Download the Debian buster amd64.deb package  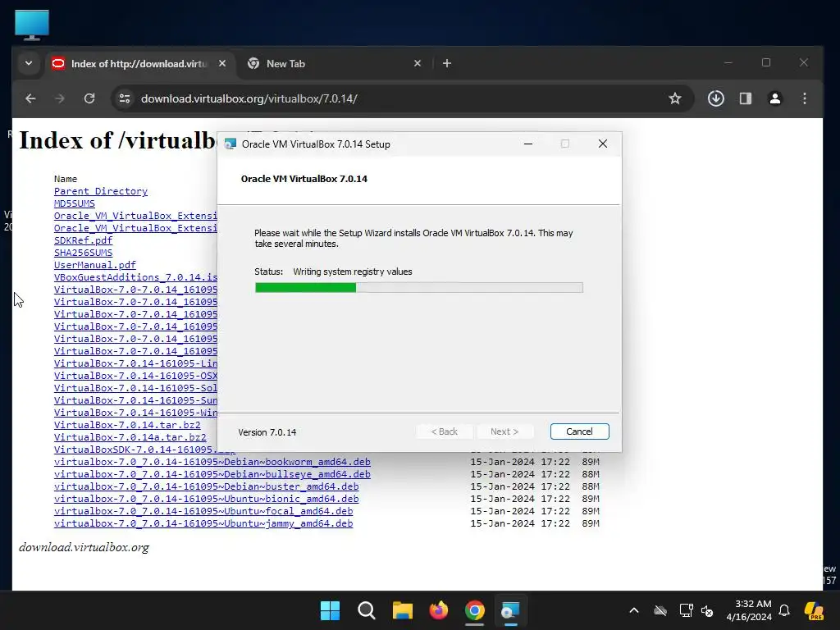(206, 486)
